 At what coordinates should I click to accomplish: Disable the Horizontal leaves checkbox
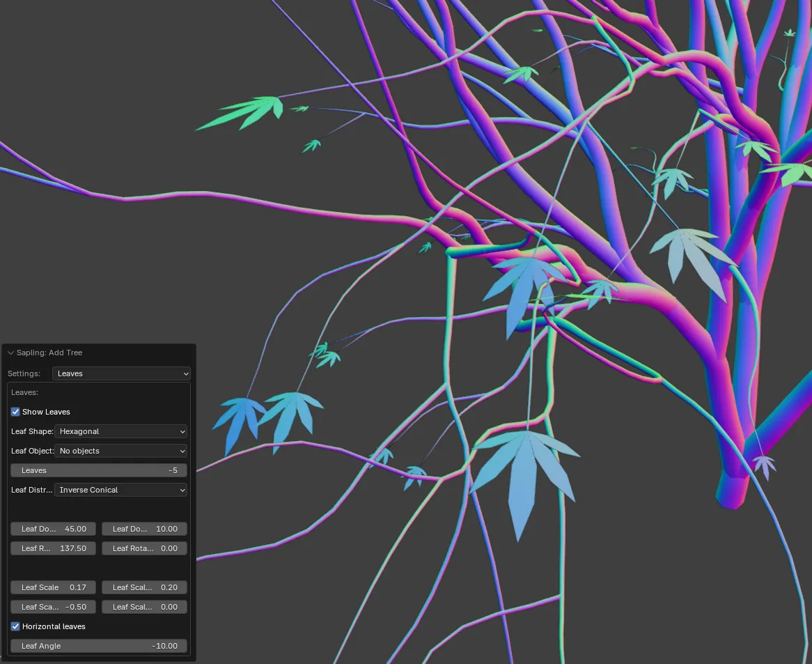tap(15, 626)
